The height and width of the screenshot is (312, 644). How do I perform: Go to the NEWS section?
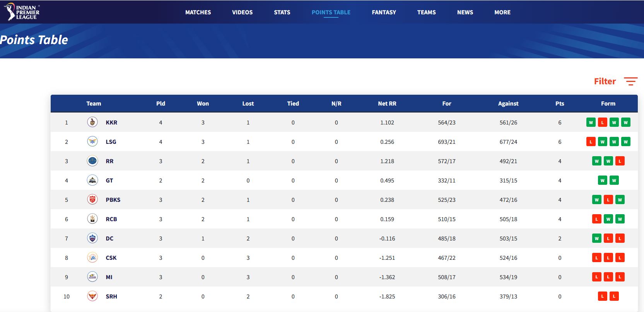(465, 12)
